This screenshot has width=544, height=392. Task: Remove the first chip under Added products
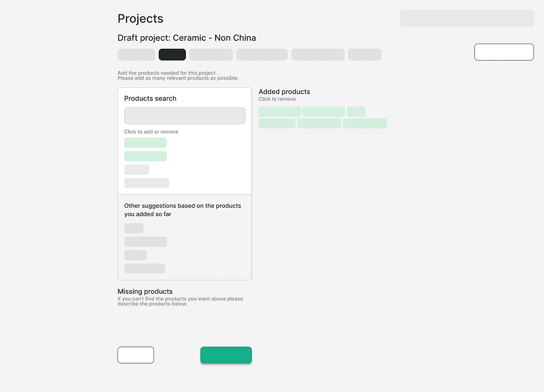(x=279, y=112)
